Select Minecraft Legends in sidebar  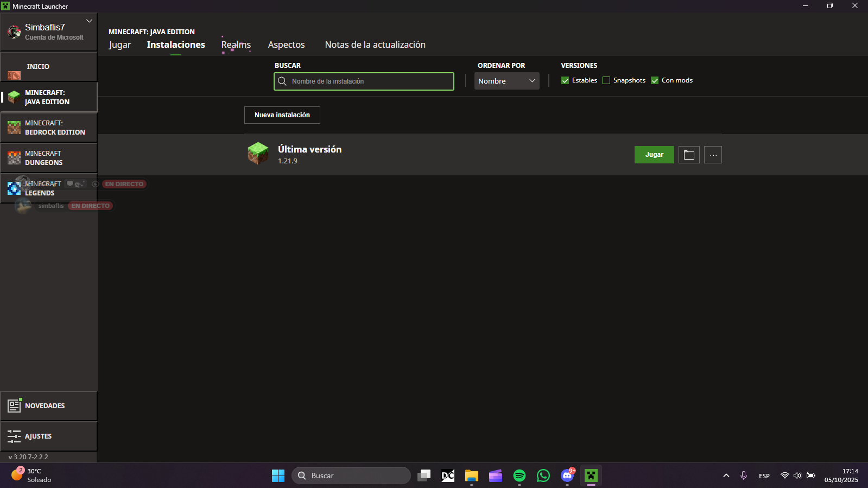(49, 188)
